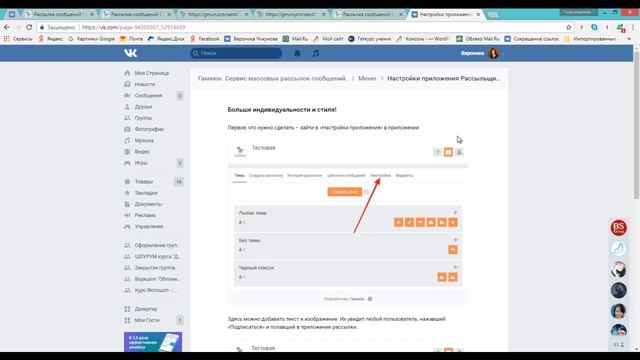Launch the Мои Гости app from sidebar
640x360 pixels.
pyautogui.click(x=147, y=320)
